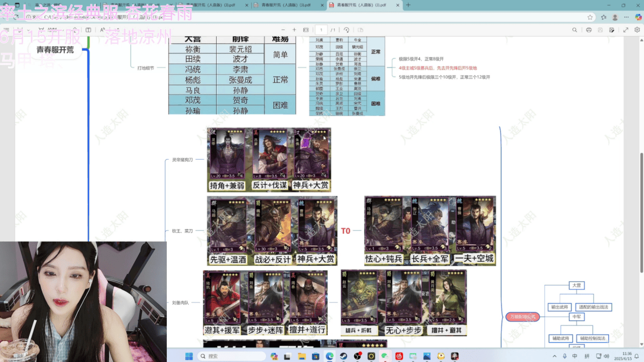Click the 怯心+钝兵 hero card
644x362 pixels.
pyautogui.click(x=385, y=231)
